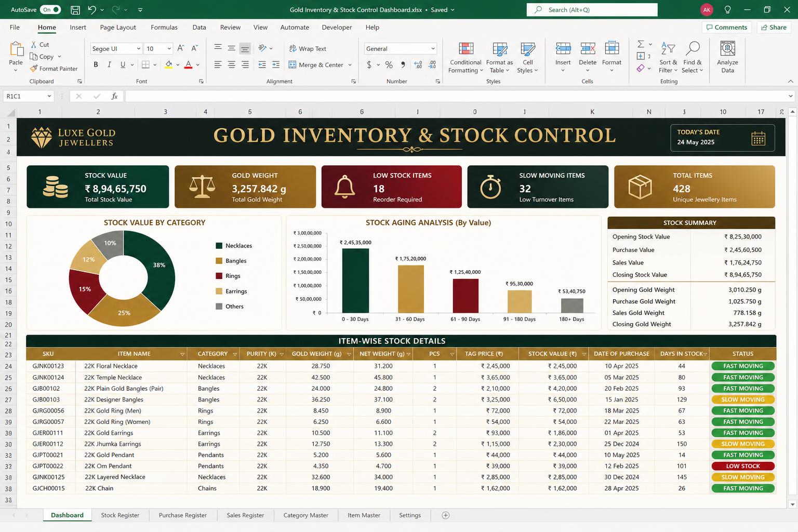
Task: Click the Format as Table icon
Action: click(500, 49)
